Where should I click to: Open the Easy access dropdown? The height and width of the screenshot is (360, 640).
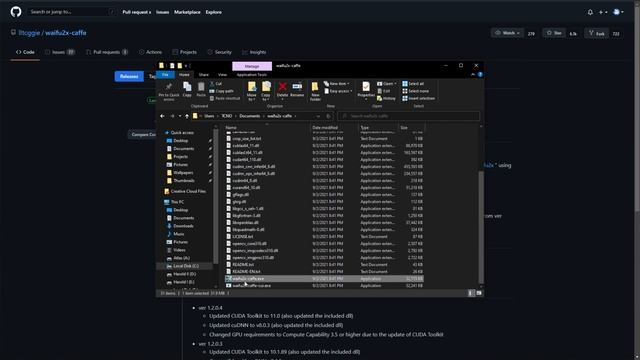click(x=338, y=91)
